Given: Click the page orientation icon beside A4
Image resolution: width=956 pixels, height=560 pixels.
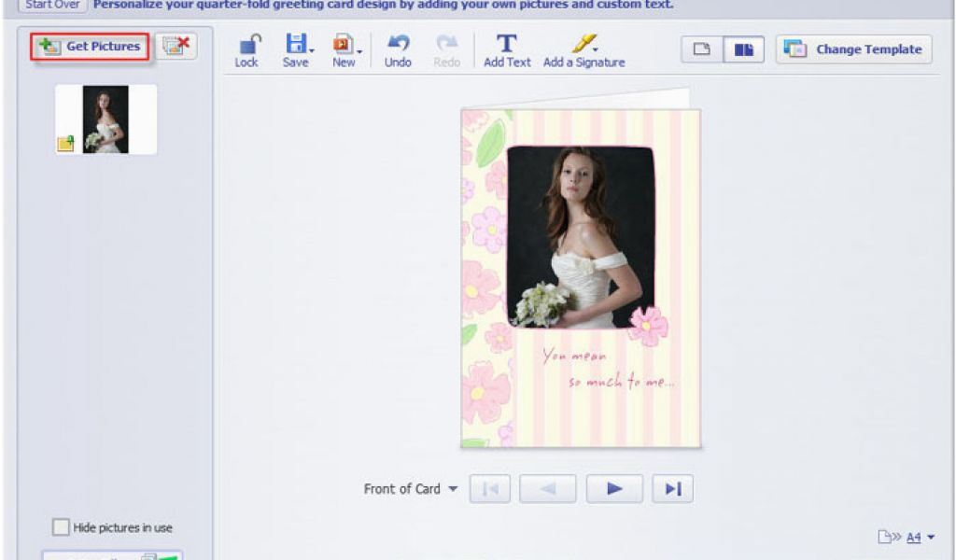Looking at the screenshot, I should [x=889, y=537].
